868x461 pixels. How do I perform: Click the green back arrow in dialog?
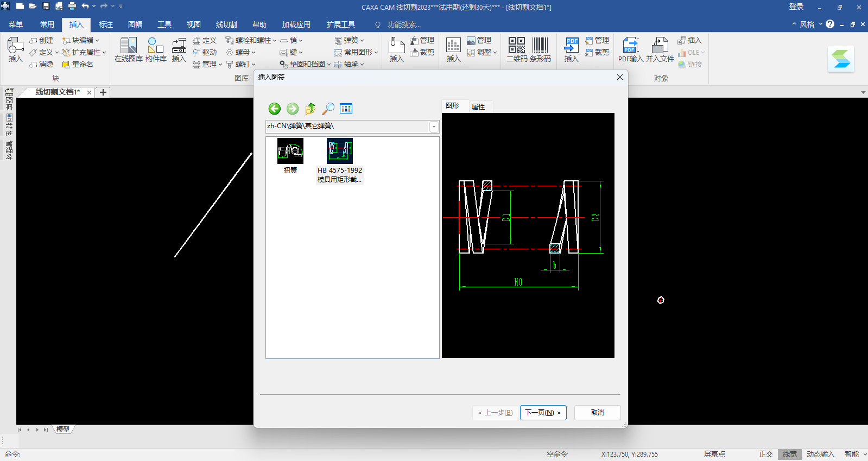(275, 109)
